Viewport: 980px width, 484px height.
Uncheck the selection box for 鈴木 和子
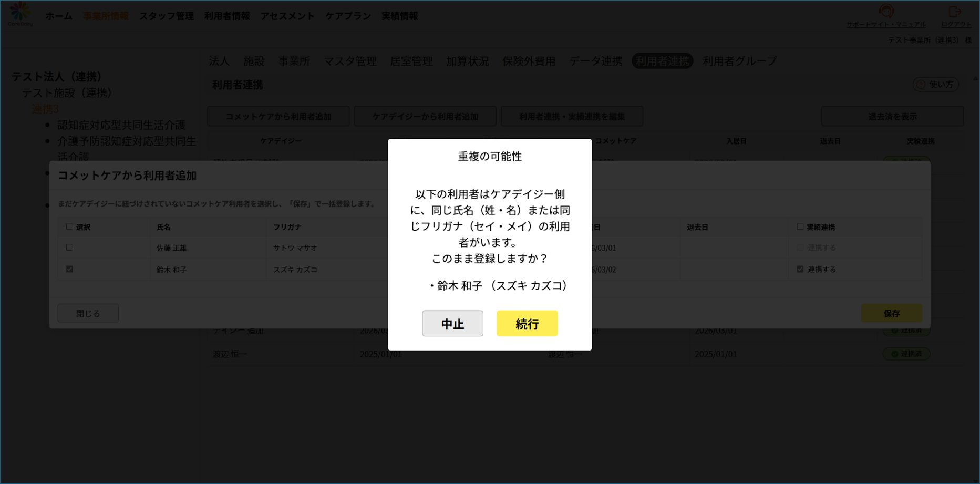[x=69, y=269]
